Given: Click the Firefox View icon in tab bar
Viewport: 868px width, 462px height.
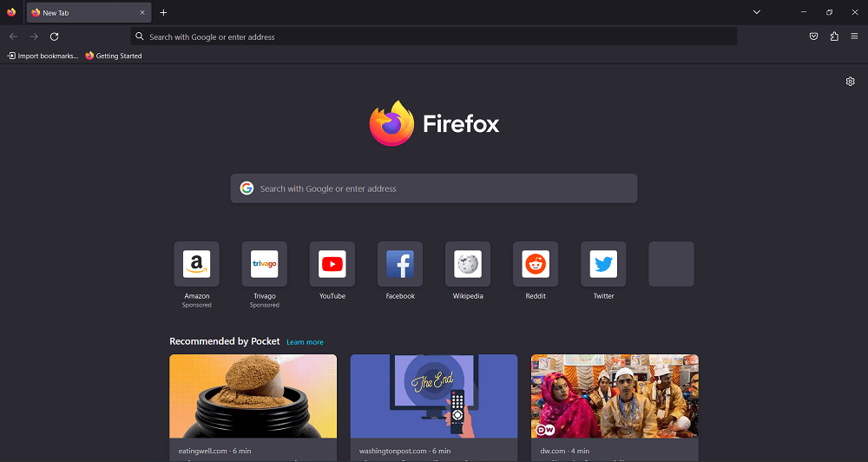Looking at the screenshot, I should click(11, 12).
